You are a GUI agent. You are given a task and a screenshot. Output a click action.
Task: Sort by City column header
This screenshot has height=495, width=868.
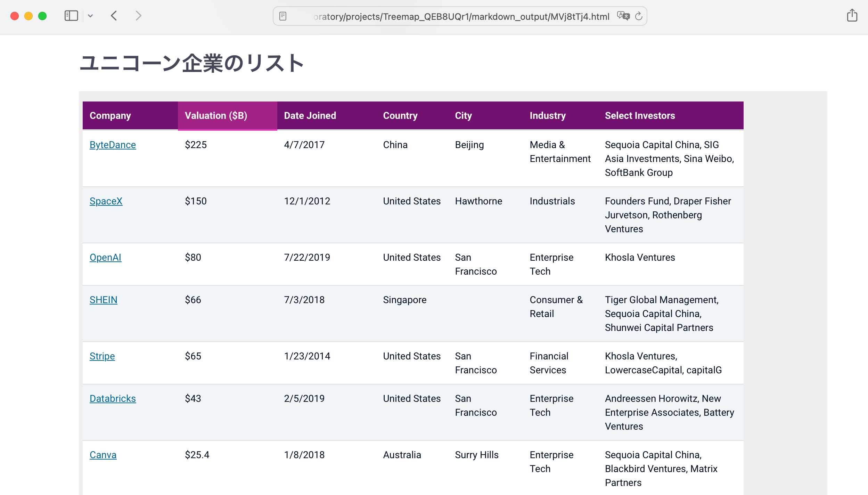point(485,116)
